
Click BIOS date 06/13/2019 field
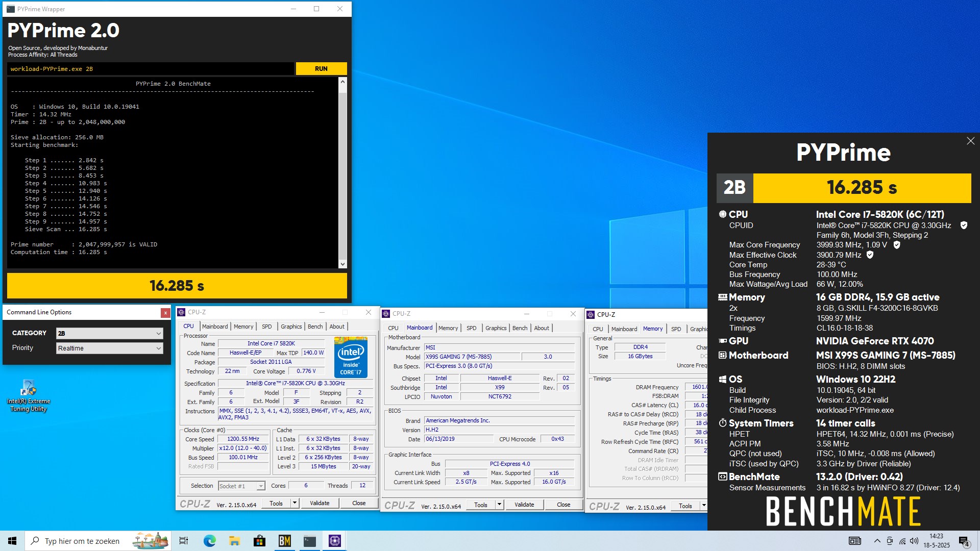(x=458, y=439)
